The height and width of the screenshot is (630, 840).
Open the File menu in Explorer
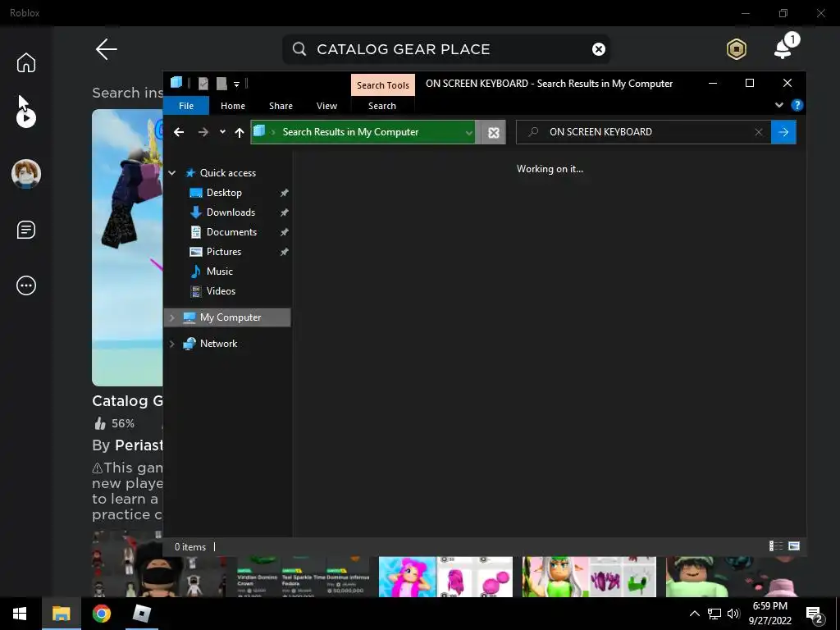[x=186, y=106]
